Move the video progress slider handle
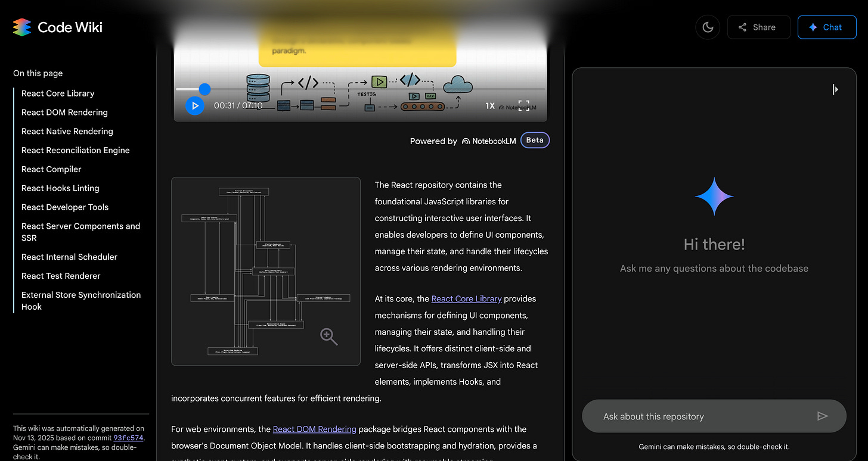The height and width of the screenshot is (461, 868). [204, 89]
